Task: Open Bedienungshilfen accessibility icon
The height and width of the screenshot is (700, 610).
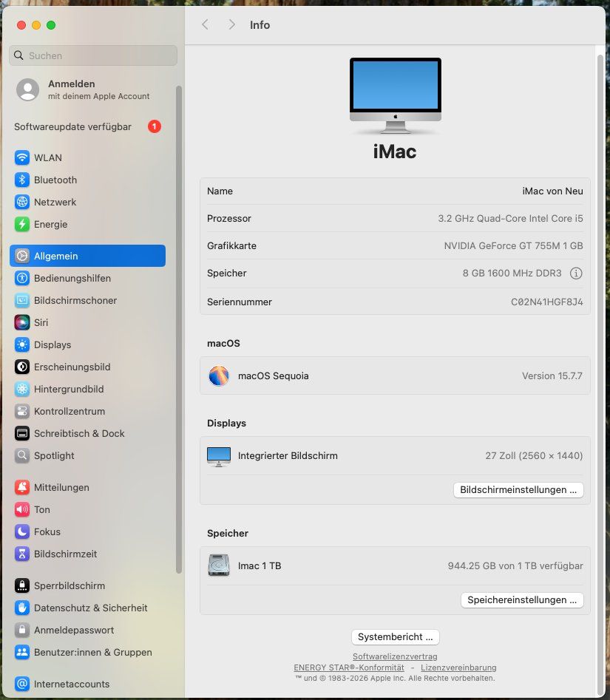Action: click(22, 278)
